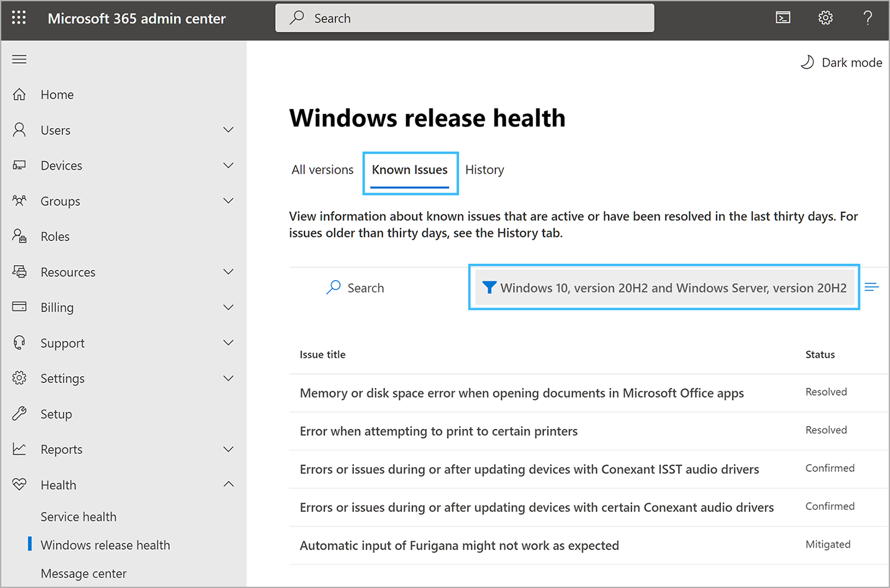Open Settings via the gear icon
890x588 pixels.
[x=825, y=18]
